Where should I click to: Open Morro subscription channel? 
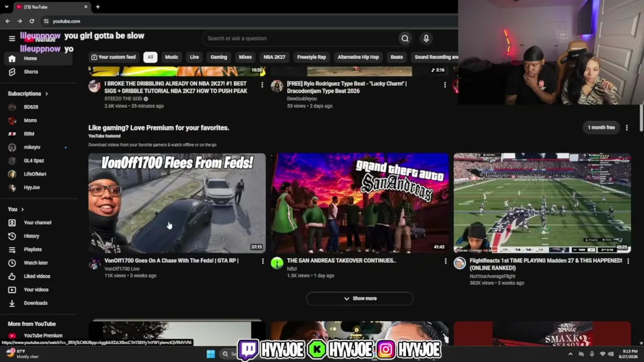38,121
